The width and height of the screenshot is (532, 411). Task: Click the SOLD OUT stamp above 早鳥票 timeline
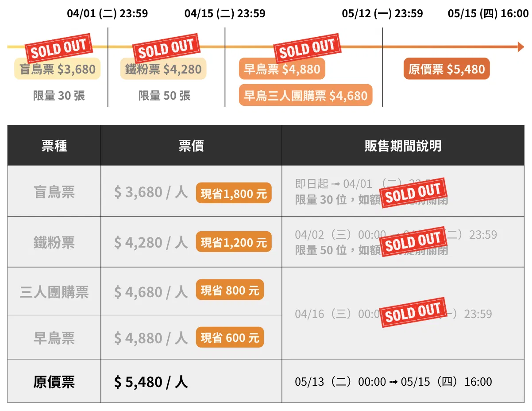(x=307, y=48)
